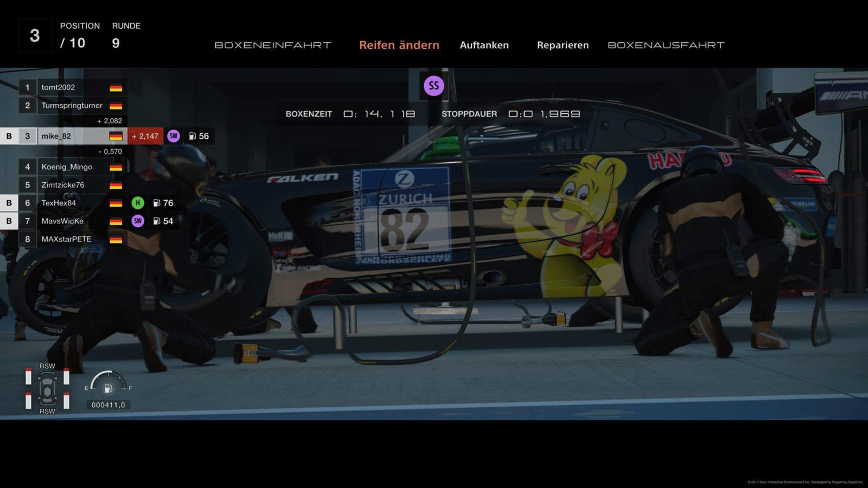Select the BOXENEINFAHRT pit step
The width and height of the screenshot is (868, 488).
273,45
